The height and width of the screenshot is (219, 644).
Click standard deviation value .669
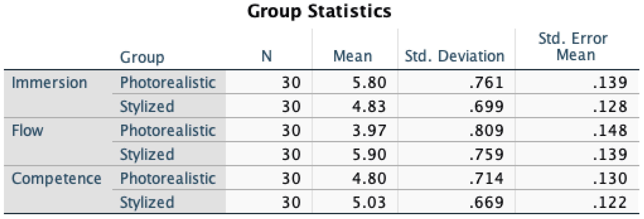click(486, 202)
